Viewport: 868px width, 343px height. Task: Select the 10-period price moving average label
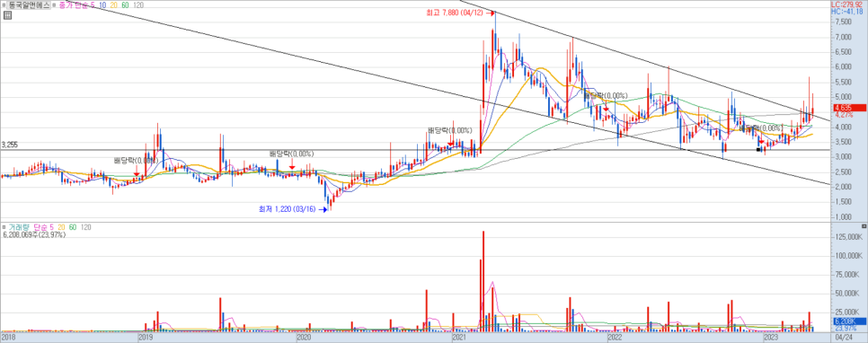click(x=103, y=4)
